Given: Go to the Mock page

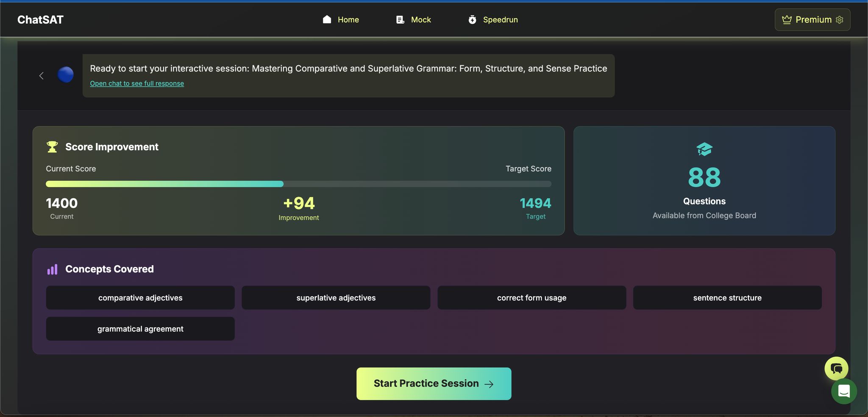Looking at the screenshot, I should click(414, 20).
